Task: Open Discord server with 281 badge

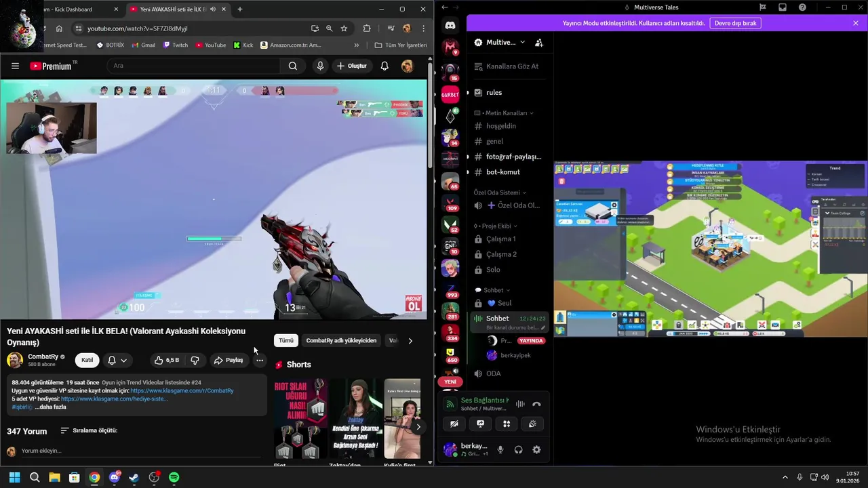Action: pos(450,312)
